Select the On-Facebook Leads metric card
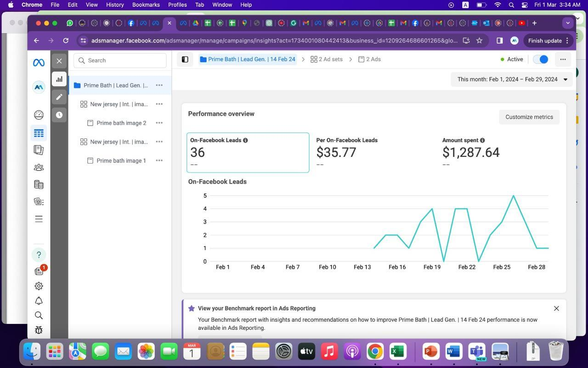The width and height of the screenshot is (588, 368). tap(248, 152)
